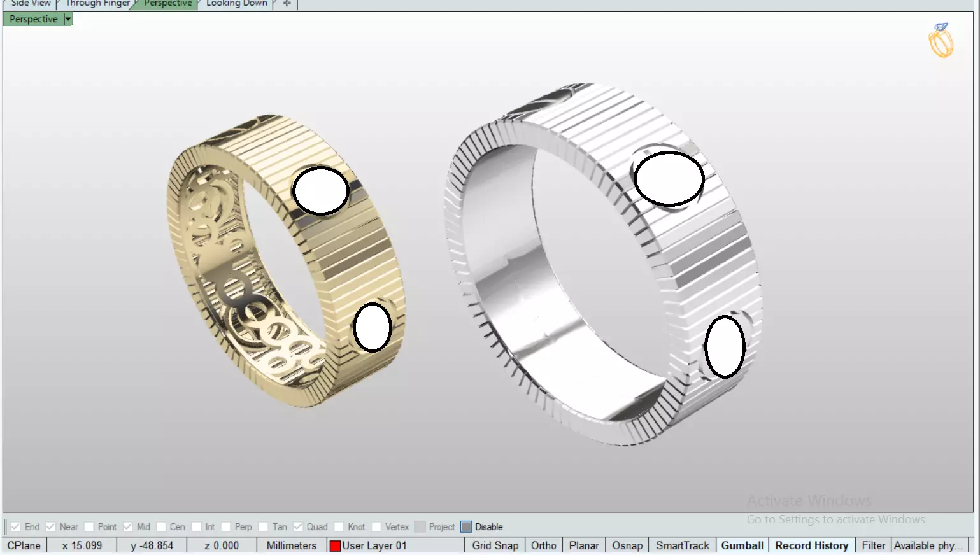Viewport: 980px width, 555px height.
Task: Enable the Vertex osnap checkbox
Action: tap(376, 527)
